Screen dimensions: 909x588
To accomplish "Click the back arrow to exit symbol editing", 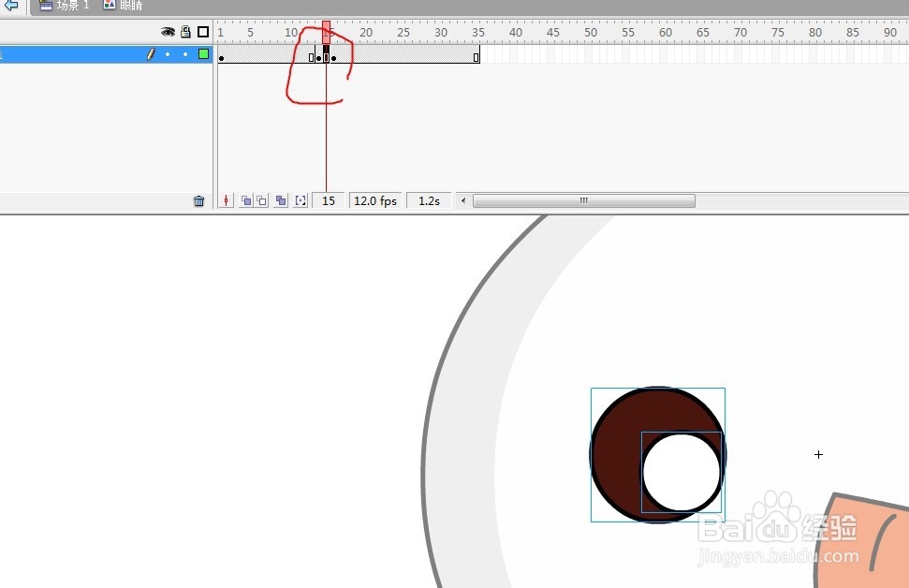I will coord(10,5).
